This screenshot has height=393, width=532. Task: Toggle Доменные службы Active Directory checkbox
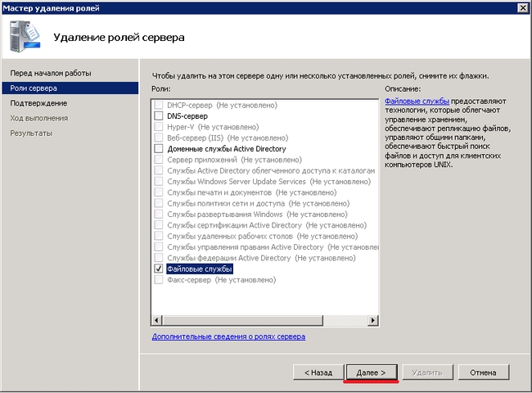(159, 149)
